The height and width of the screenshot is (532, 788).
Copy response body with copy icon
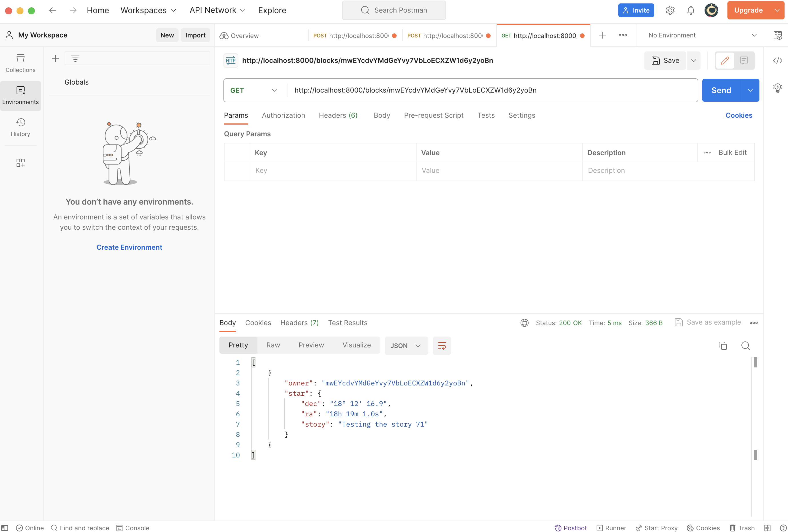(723, 345)
